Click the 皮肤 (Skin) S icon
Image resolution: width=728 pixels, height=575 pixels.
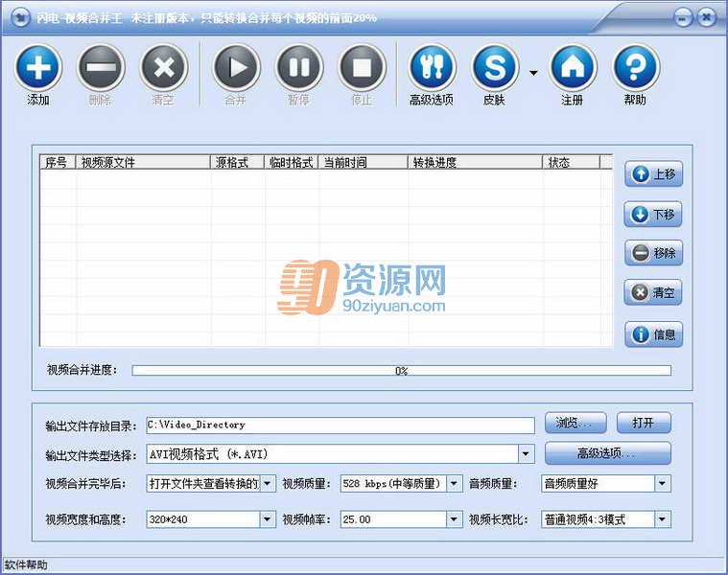[x=495, y=68]
